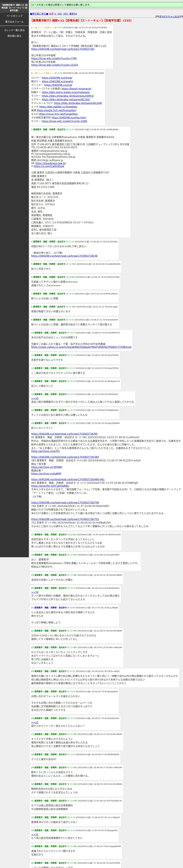Image resolution: width=183 pixels, height=868 pixels.
Task: Open post range 101- link
Action: point(60,14)
